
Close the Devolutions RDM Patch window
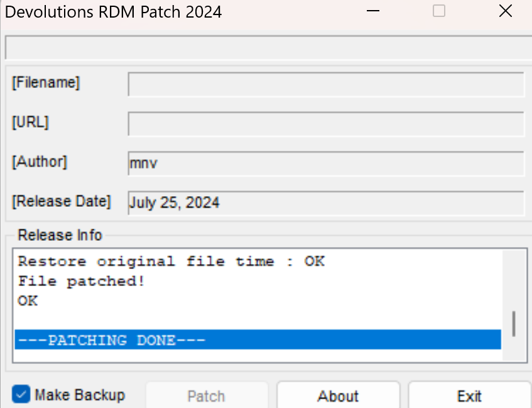(x=505, y=11)
